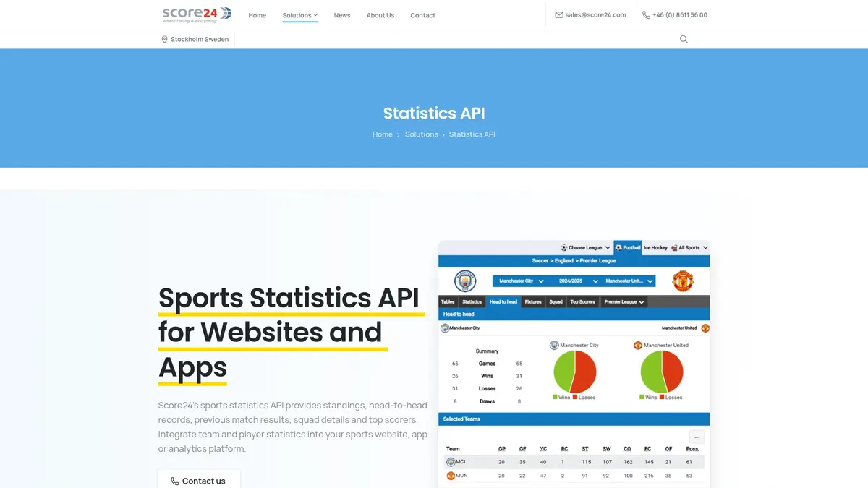This screenshot has height=488, width=868.
Task: Switch to the Top Scorers tab
Action: [x=582, y=301]
